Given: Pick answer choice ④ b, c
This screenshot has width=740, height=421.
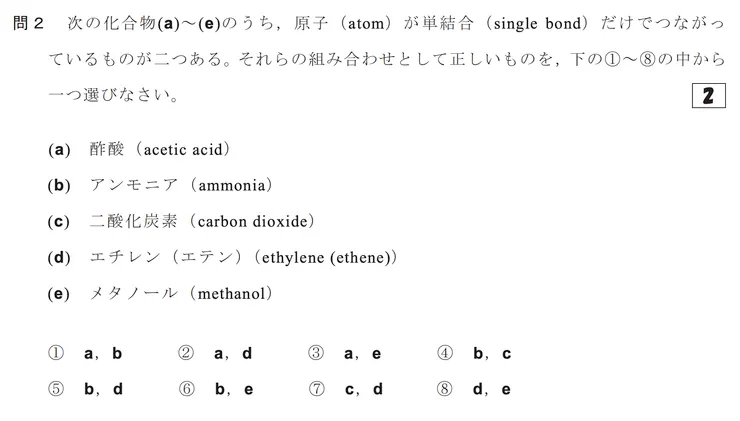Looking at the screenshot, I should click(474, 353).
